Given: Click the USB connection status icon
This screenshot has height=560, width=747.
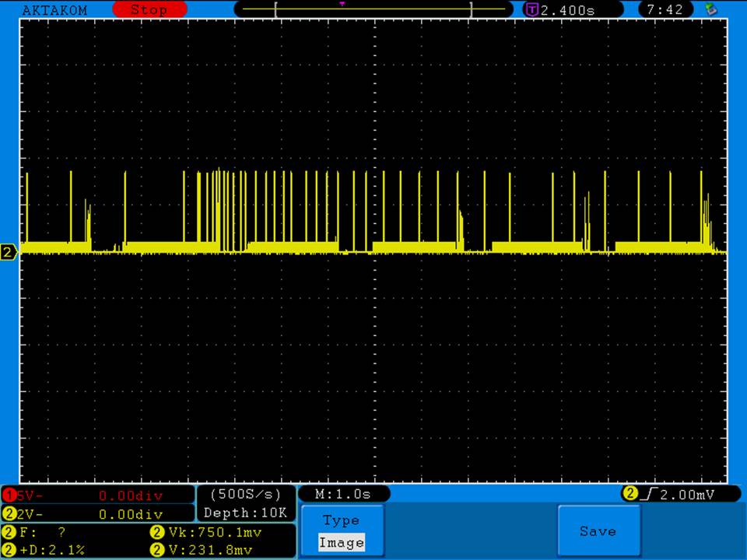Looking at the screenshot, I should [x=710, y=9].
